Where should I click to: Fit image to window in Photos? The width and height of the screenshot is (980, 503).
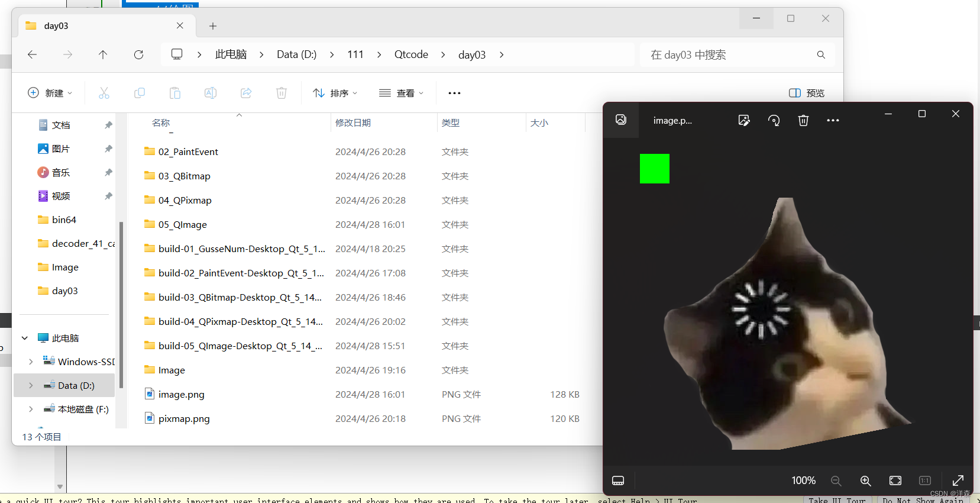895,481
